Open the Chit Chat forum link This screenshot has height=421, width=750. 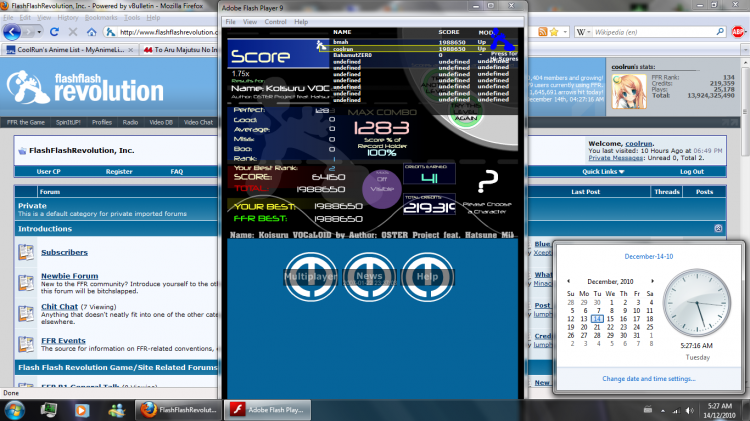(x=59, y=307)
